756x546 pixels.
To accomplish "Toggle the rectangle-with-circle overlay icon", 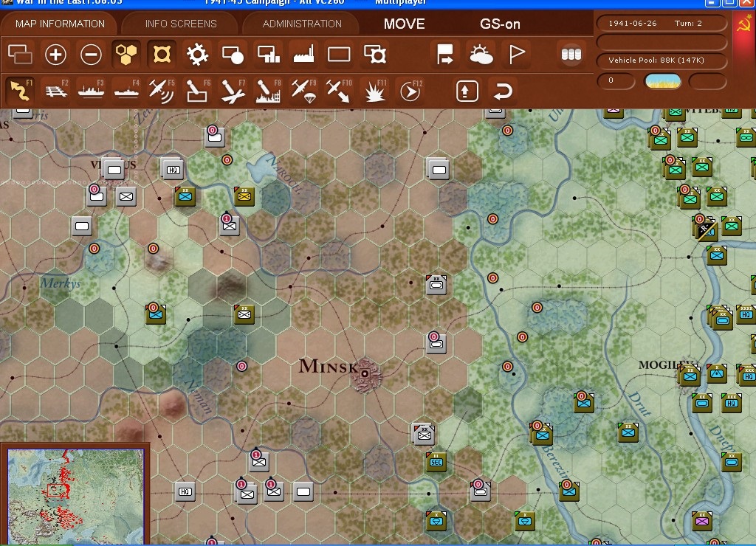I will 233,54.
